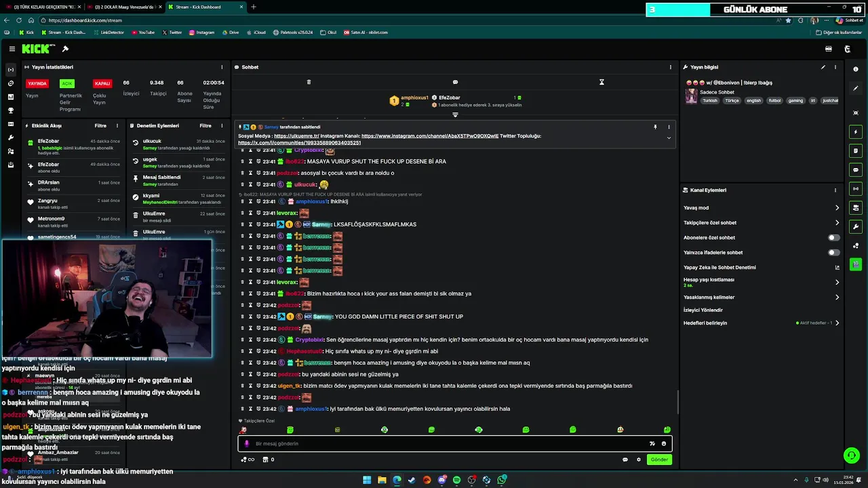
Task: Open the link icon in left sidebar
Action: (x=11, y=83)
